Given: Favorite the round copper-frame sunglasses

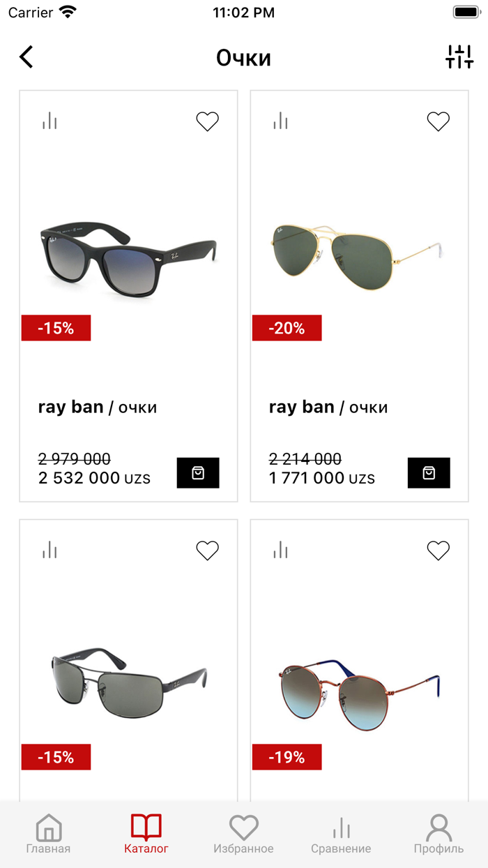Looking at the screenshot, I should tap(438, 551).
